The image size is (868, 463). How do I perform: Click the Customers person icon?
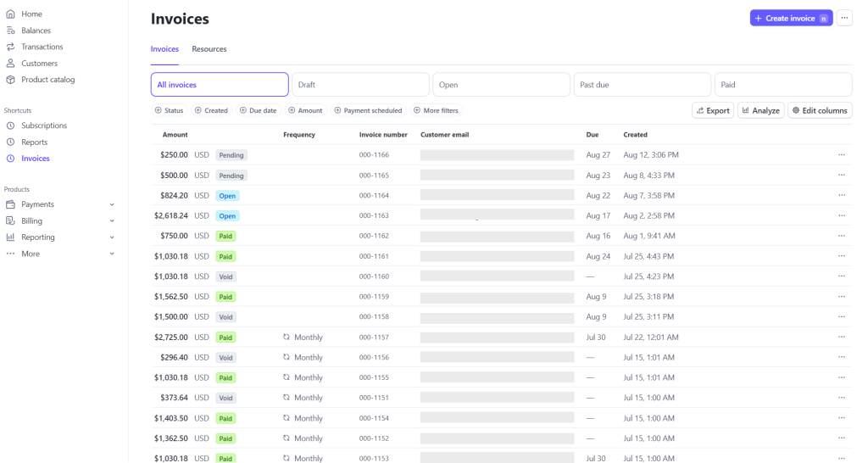(x=10, y=64)
